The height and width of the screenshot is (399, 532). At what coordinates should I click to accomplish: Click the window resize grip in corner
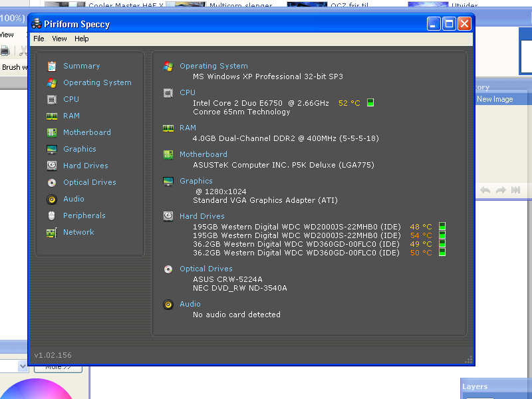469,360
